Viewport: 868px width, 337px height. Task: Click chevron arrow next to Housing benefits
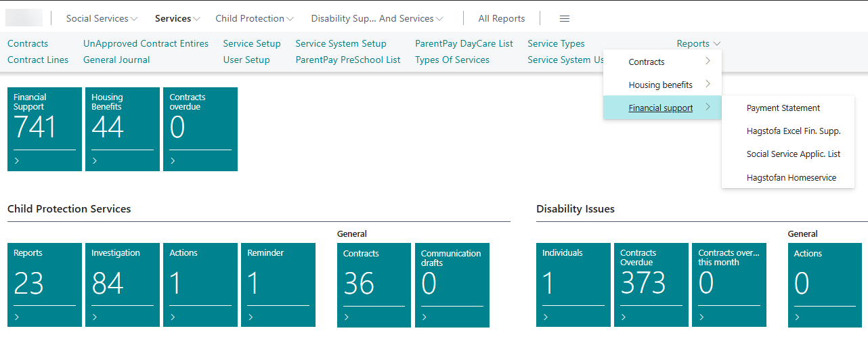[708, 85]
